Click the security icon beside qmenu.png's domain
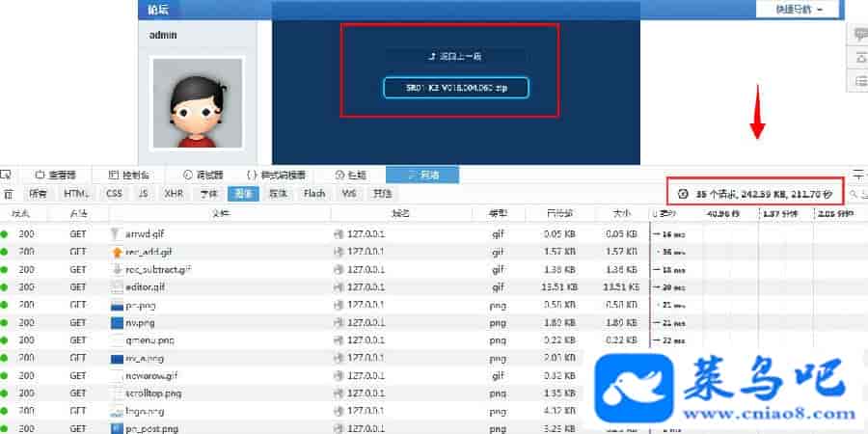 339,339
